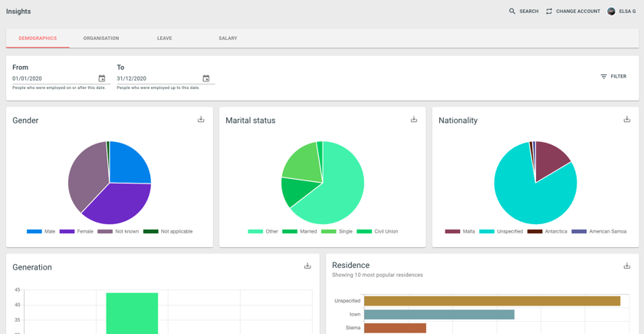Screen dimensions: 644x334
Task: Click the ELSA G account name
Action: click(627, 12)
